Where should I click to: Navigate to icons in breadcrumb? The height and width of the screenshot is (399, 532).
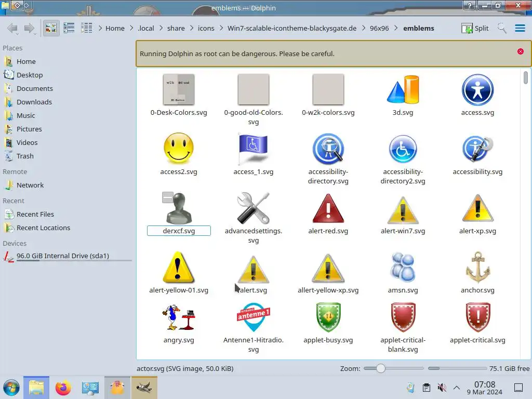tap(206, 28)
